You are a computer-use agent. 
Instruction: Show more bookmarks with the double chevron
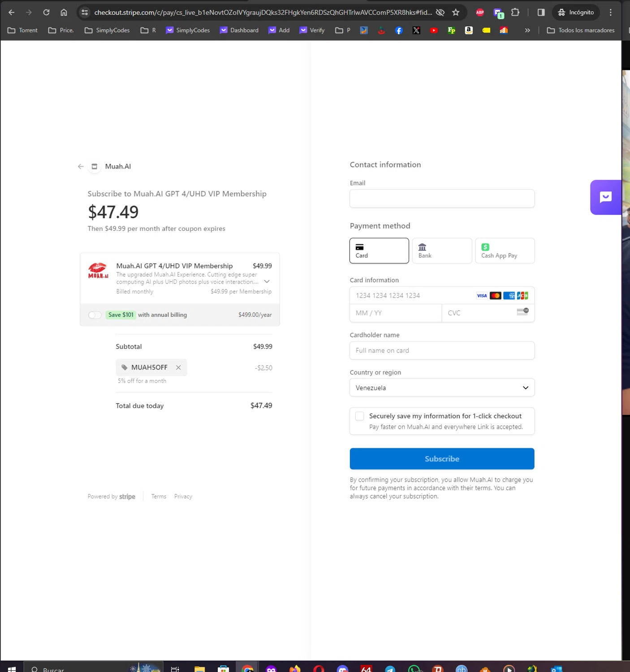(527, 30)
